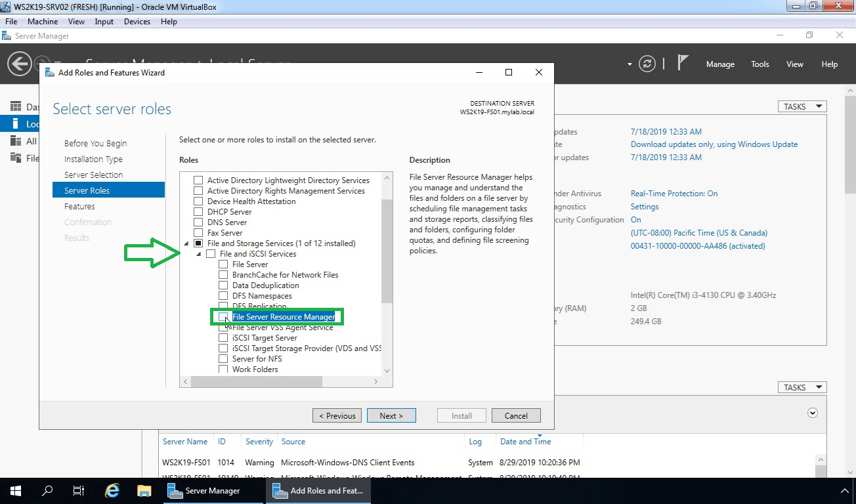Go to Before You Begin wizard step
856x504 pixels.
click(x=96, y=143)
